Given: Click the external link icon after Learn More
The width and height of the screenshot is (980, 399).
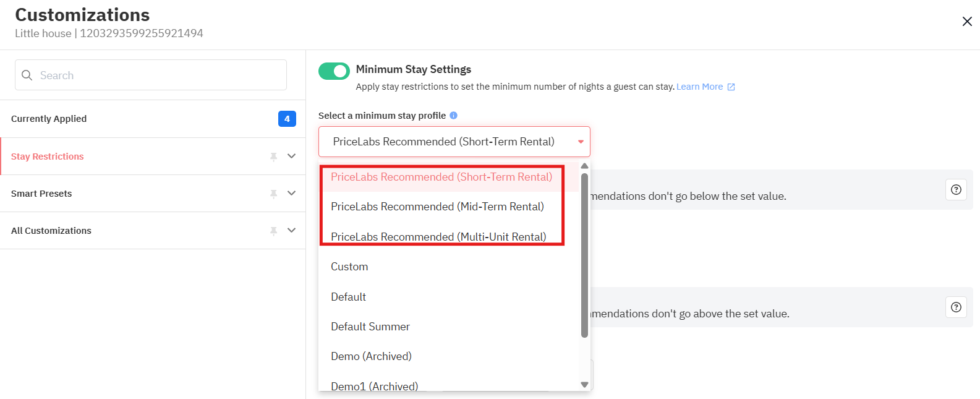Looking at the screenshot, I should point(731,87).
